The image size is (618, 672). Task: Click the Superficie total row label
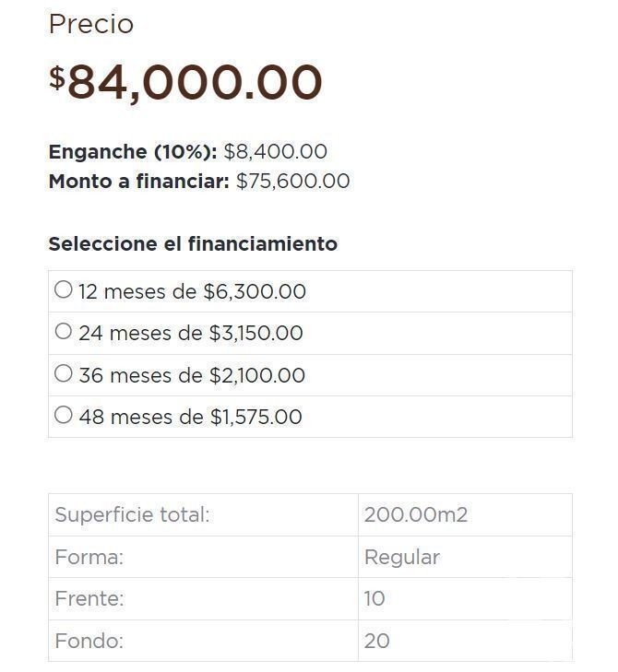(132, 514)
